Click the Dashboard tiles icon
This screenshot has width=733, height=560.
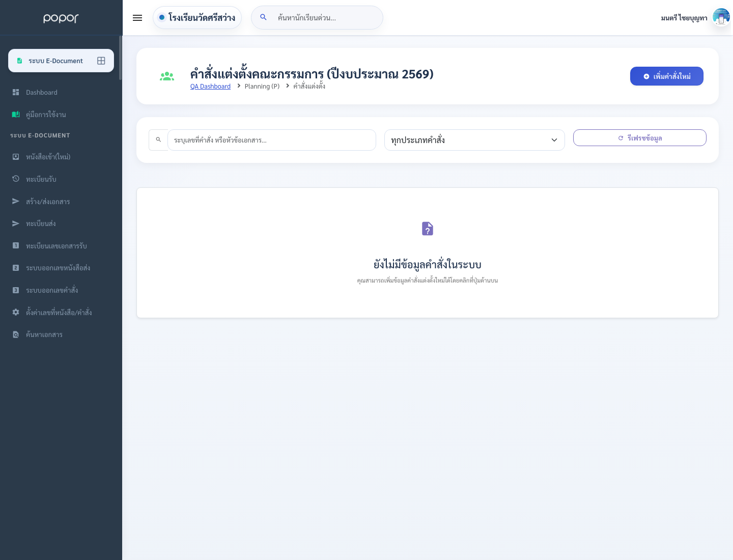point(16,92)
